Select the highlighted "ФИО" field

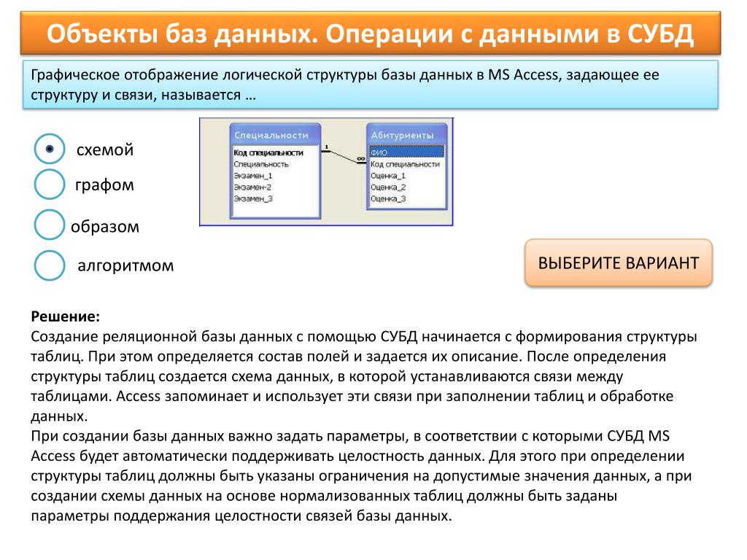[x=407, y=152]
